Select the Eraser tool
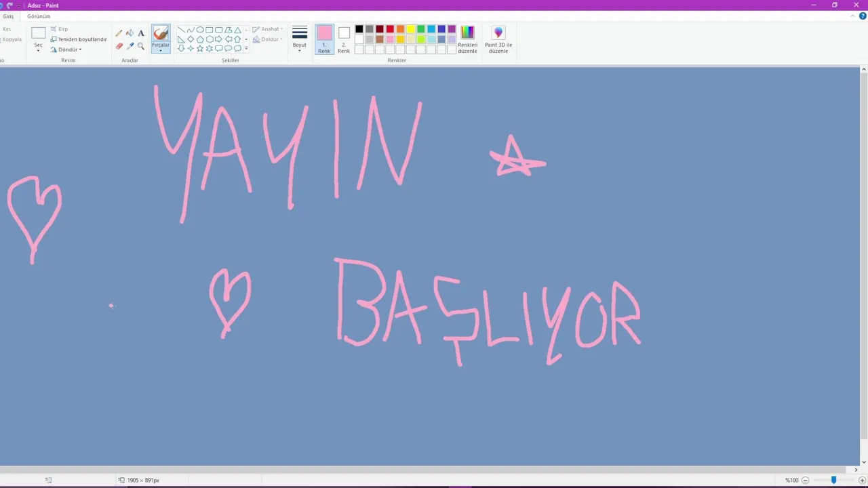The image size is (868, 488). (x=119, y=46)
